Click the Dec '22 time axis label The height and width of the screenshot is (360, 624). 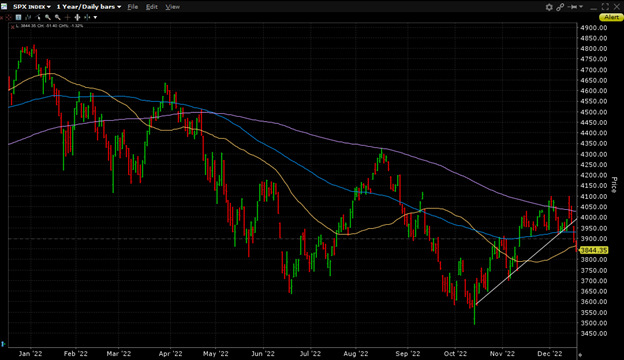point(550,354)
